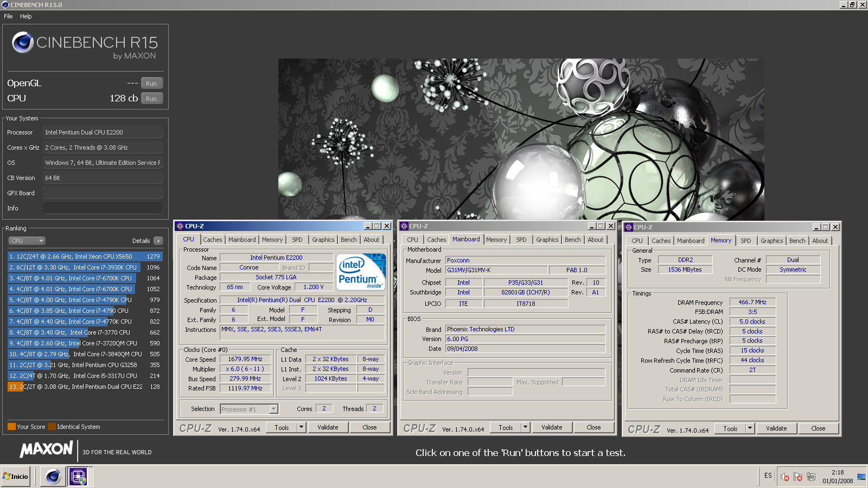
Task: Select ranking entry 5 Core i7-4790K
Action: pyautogui.click(x=85, y=300)
